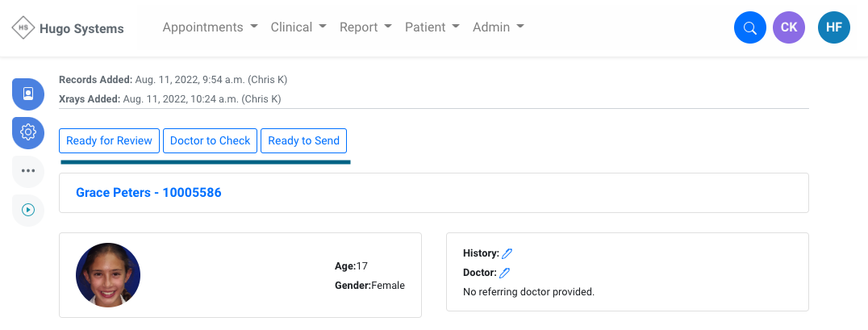Click the patient's profile photo
The image size is (868, 330).
pyautogui.click(x=108, y=275)
